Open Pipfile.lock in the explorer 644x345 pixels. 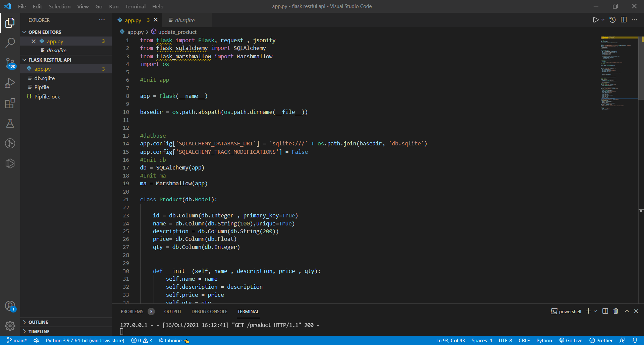(47, 96)
